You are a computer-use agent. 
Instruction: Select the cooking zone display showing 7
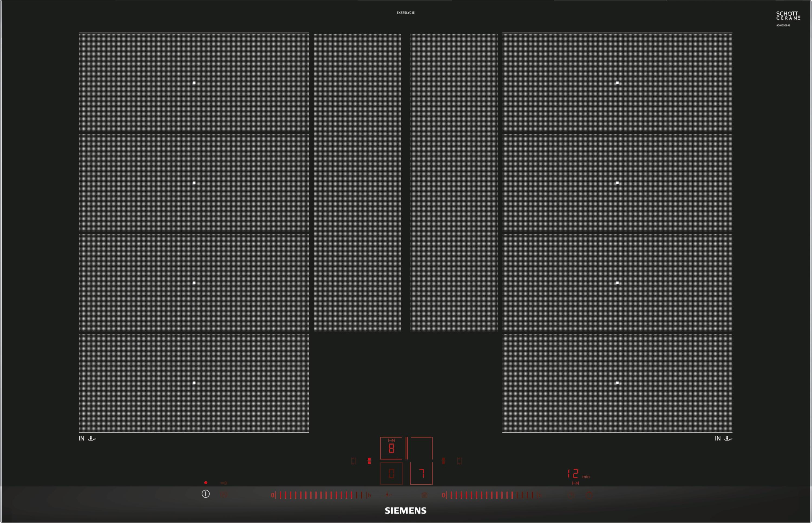coord(421,473)
